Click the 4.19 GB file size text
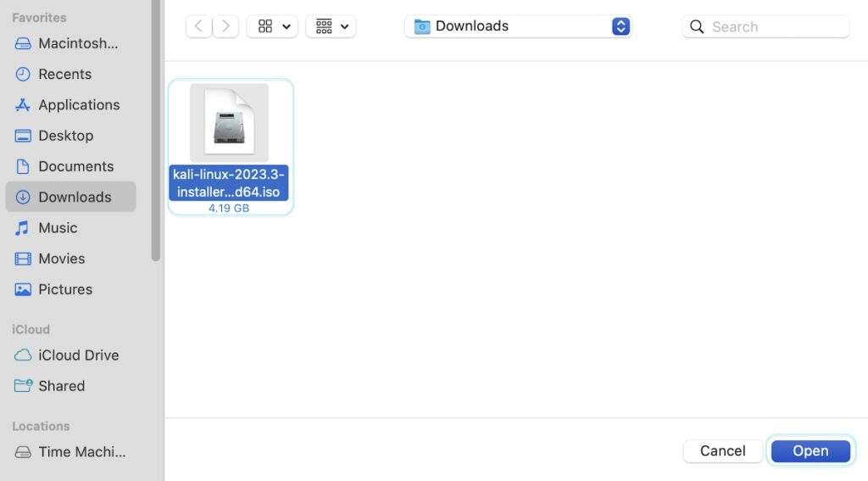868x481 pixels. click(x=229, y=209)
